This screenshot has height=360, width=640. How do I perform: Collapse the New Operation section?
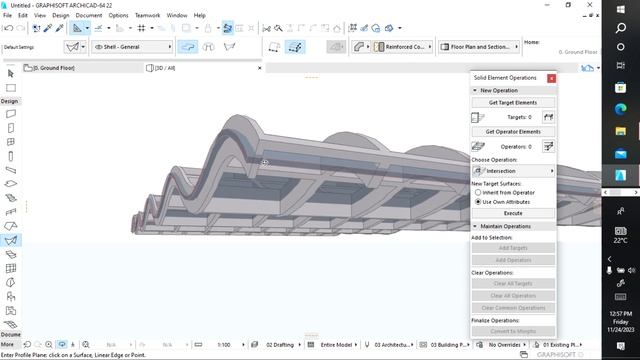click(475, 90)
